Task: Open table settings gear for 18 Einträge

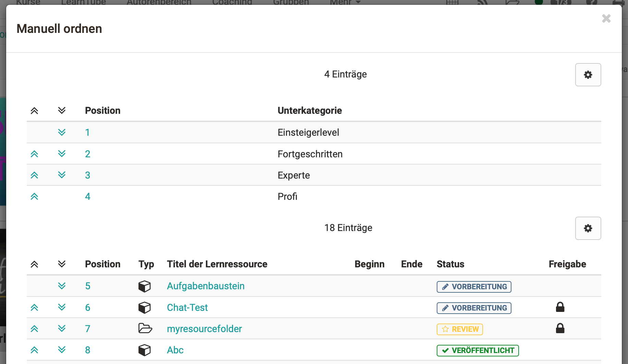Action: point(588,228)
